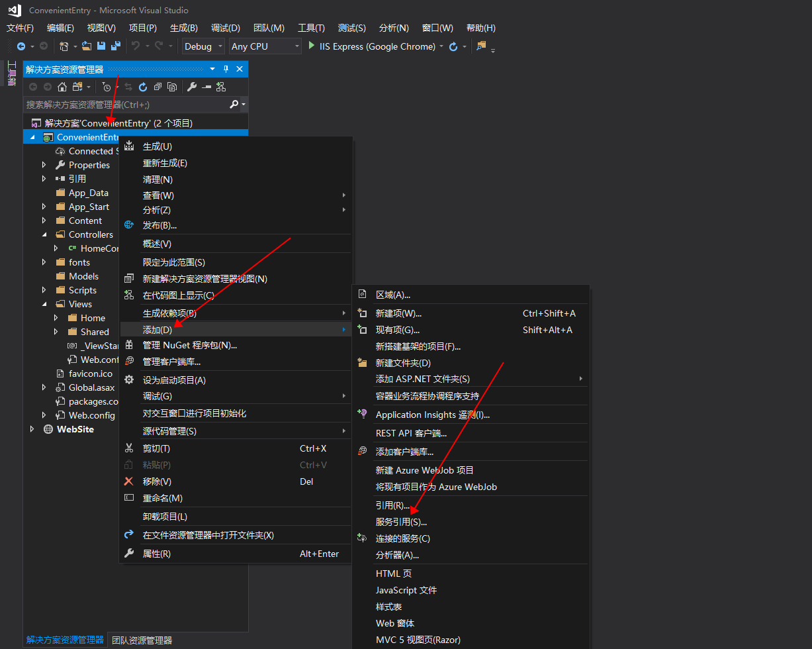
Task: Collapse the Controllers folder
Action: (44, 234)
